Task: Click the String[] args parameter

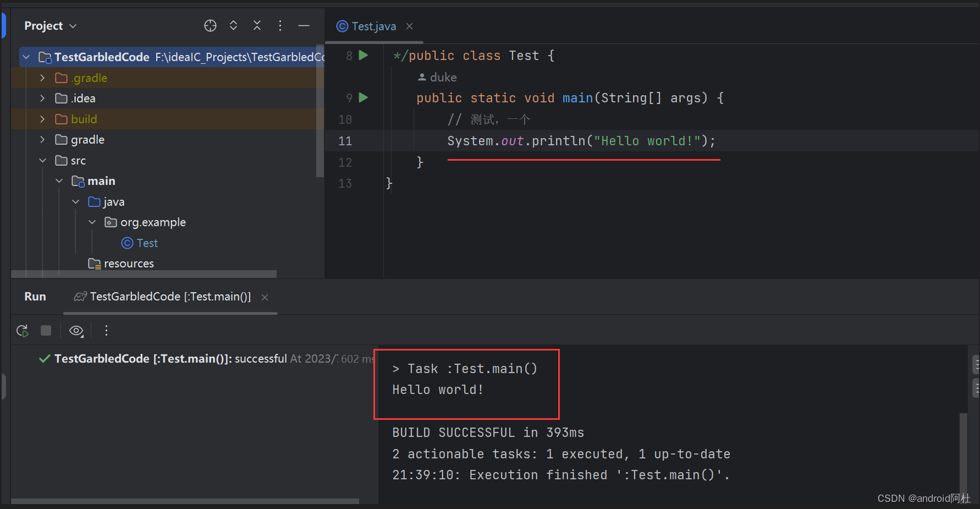Action: tap(654, 98)
